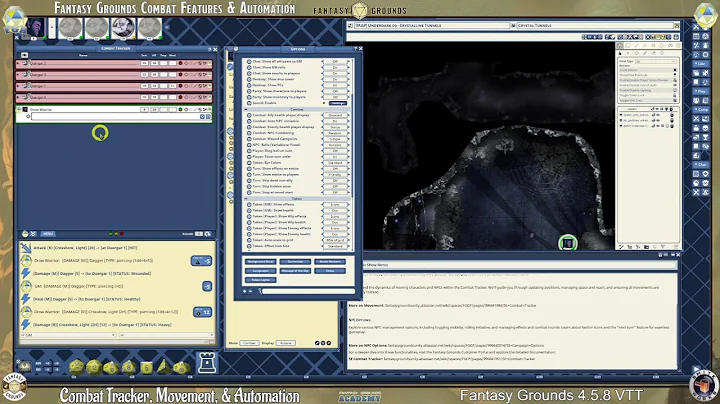Click folder icon at bottom of Layers panel
This screenshot has width=720, height=404.
(x=647, y=247)
